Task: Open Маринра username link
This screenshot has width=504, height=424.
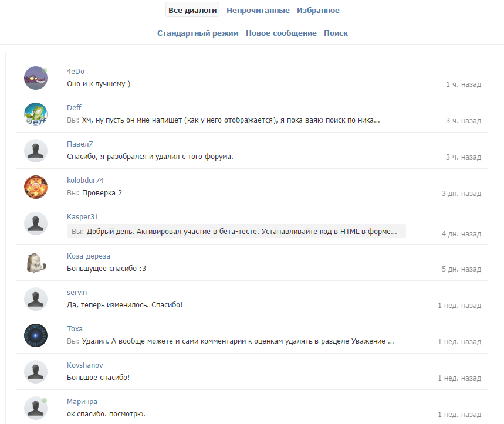Action: pyautogui.click(x=82, y=402)
